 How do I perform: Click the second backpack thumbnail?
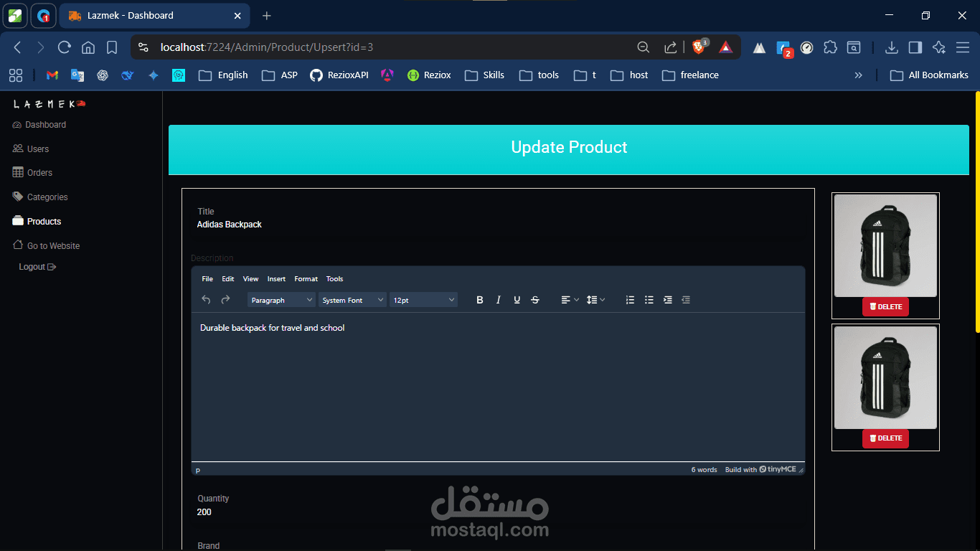click(x=885, y=377)
